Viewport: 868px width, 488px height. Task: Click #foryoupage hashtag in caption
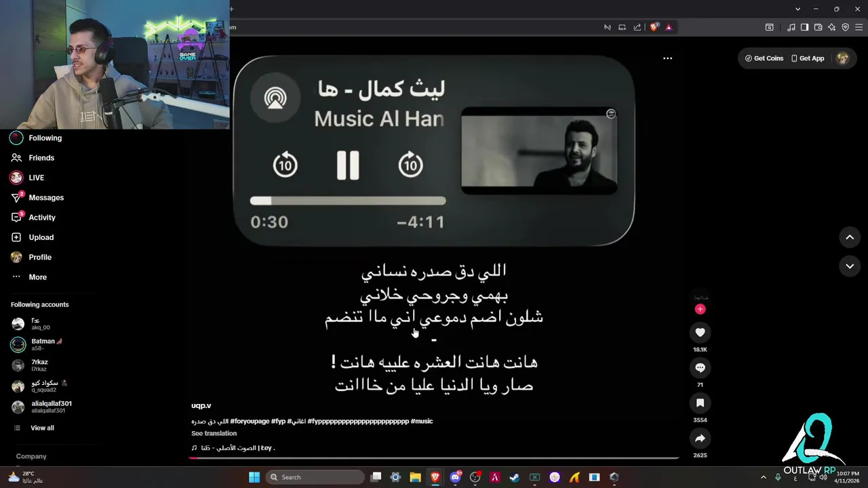point(249,421)
